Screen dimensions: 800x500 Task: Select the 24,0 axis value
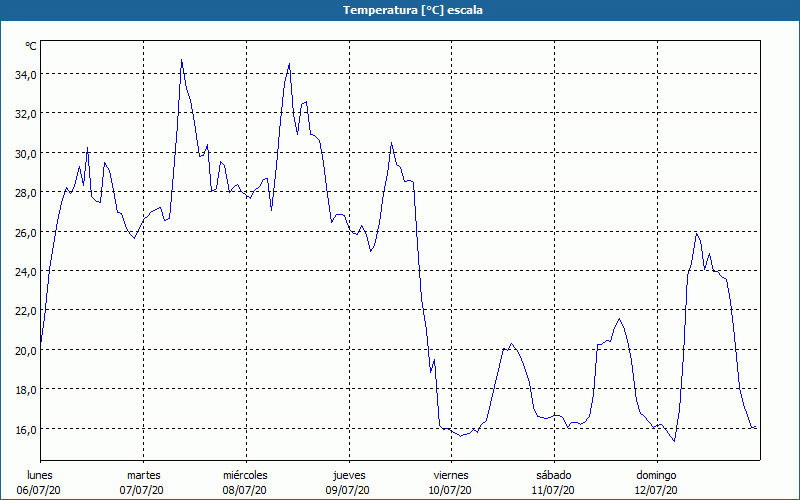pyautogui.click(x=26, y=272)
